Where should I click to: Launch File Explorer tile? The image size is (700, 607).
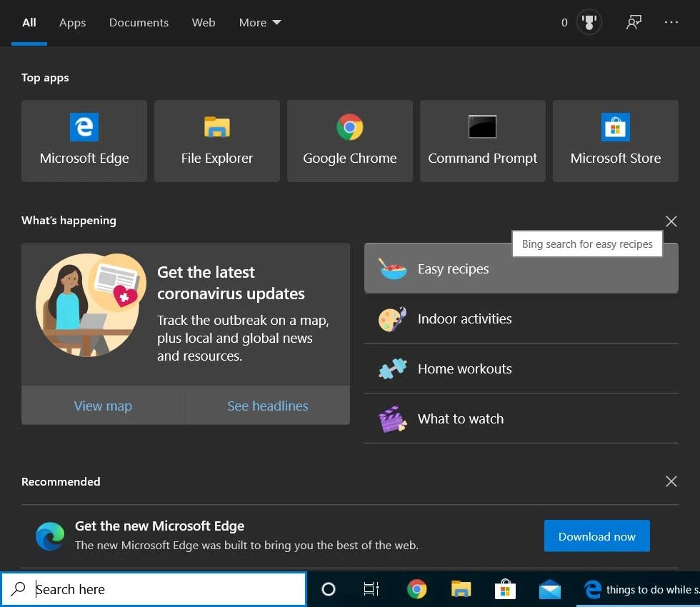point(216,141)
